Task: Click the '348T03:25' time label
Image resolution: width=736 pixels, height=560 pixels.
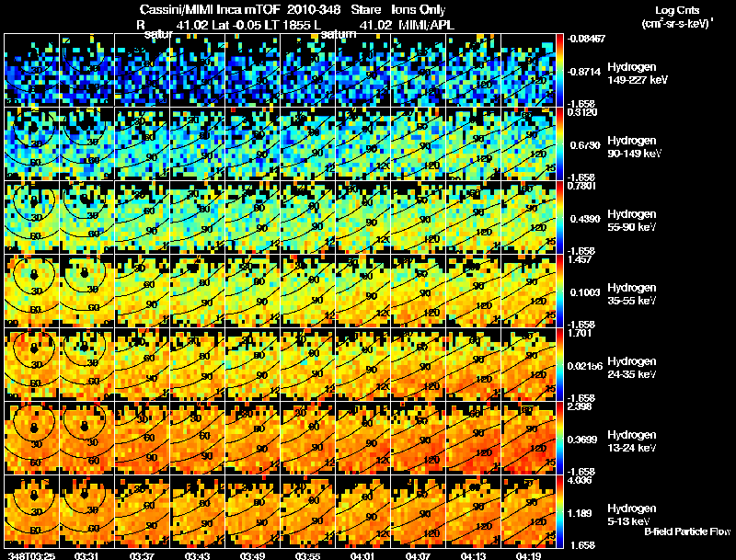Action: pyautogui.click(x=31, y=555)
